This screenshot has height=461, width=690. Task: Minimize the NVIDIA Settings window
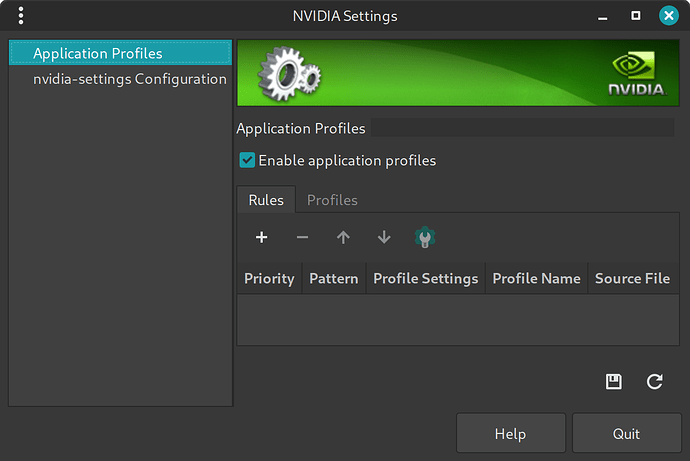tap(602, 16)
